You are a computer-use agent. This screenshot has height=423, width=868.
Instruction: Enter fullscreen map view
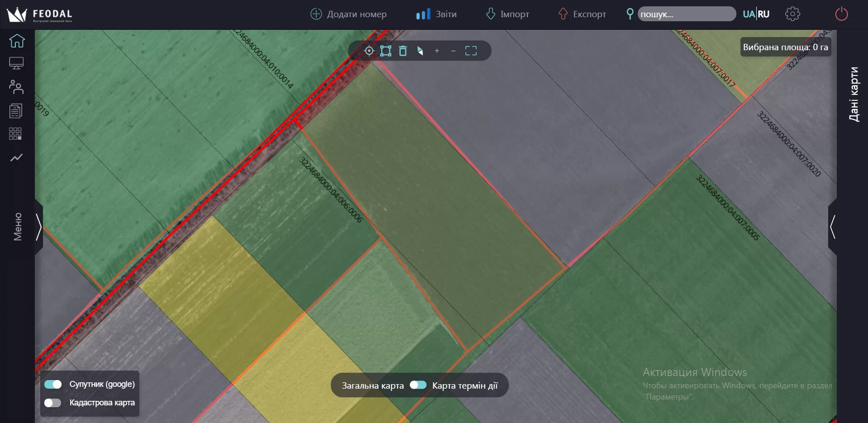[471, 51]
